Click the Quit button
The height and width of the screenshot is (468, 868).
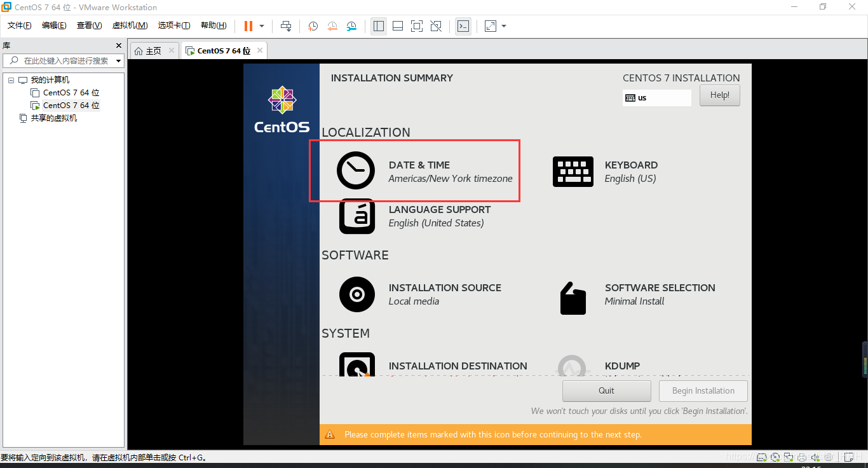[607, 390]
